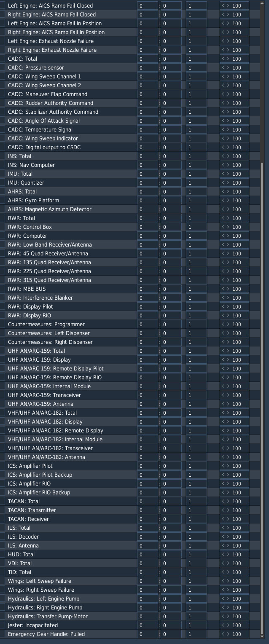This screenshot has height=644, width=269.
Task: Decrease probability for Left Engine: AICS Ramp Fail Closed
Action: click(223, 5)
